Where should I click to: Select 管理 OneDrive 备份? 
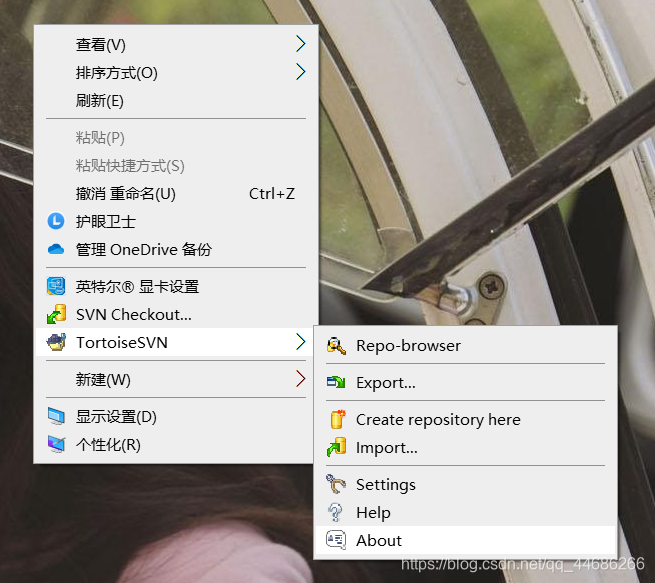[x=176, y=249]
